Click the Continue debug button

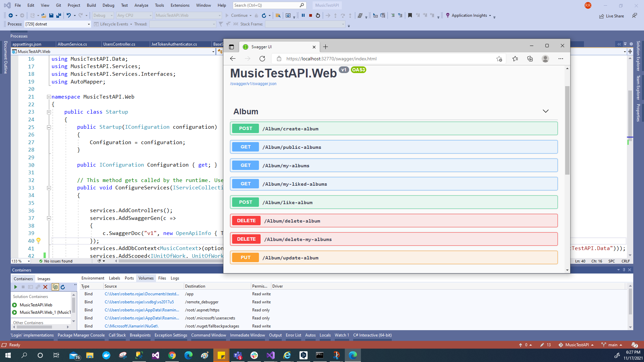tap(236, 15)
